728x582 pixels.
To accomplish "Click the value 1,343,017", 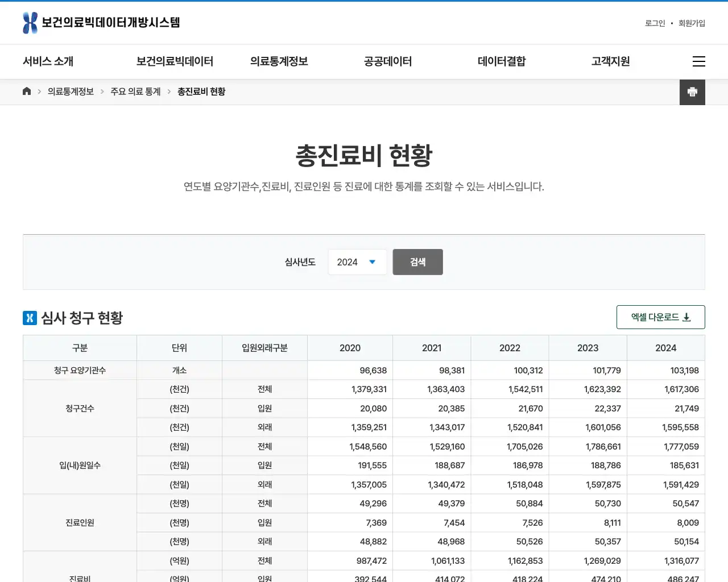I will pos(447,427).
